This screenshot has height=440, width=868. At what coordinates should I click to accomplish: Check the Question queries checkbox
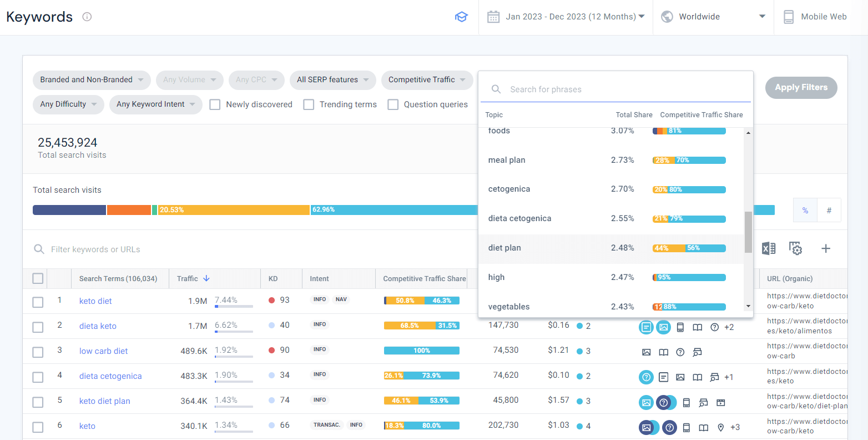(x=393, y=104)
